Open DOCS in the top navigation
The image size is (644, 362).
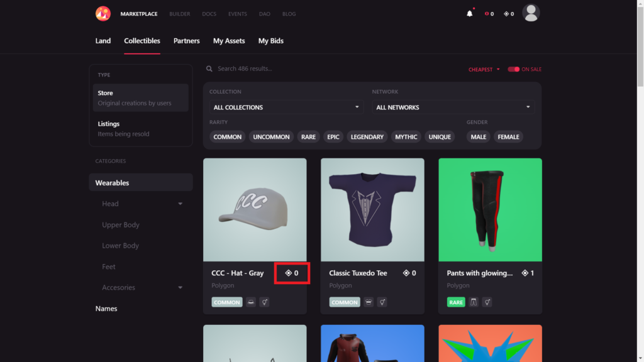pyautogui.click(x=209, y=14)
